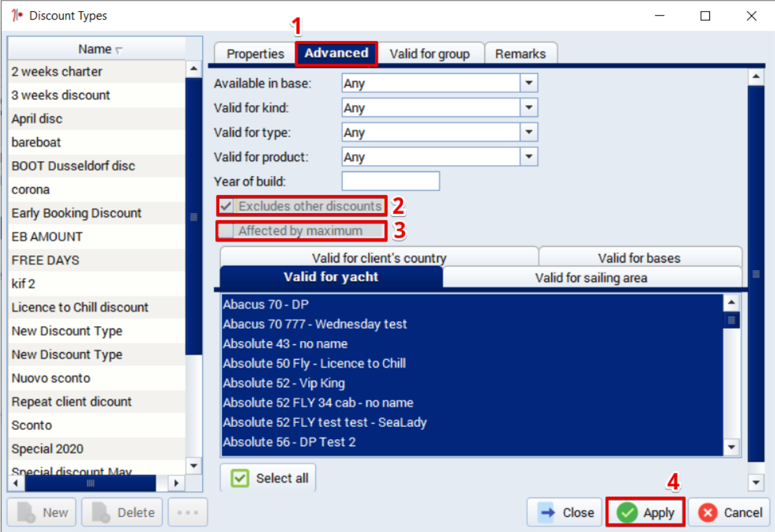The height and width of the screenshot is (532, 775).
Task: Select the Advanced tab
Action: tap(336, 53)
